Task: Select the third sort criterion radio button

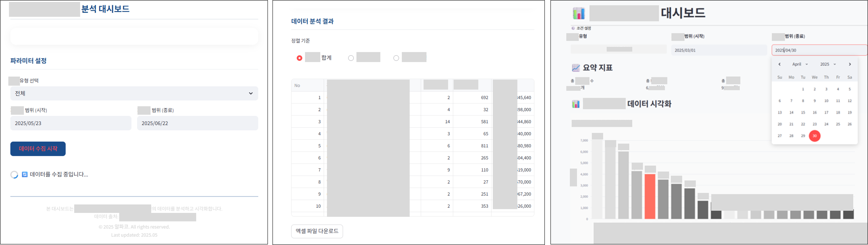Action: (x=396, y=58)
